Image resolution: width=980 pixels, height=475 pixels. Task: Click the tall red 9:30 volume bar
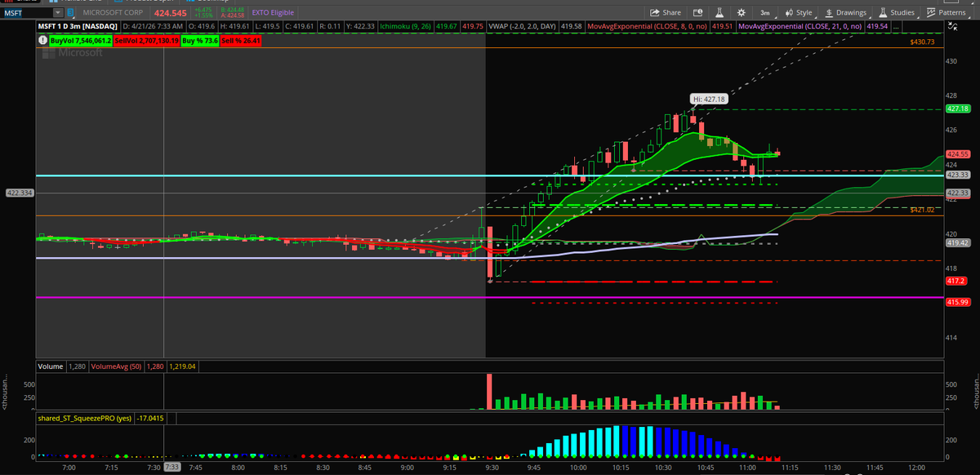(x=490, y=392)
